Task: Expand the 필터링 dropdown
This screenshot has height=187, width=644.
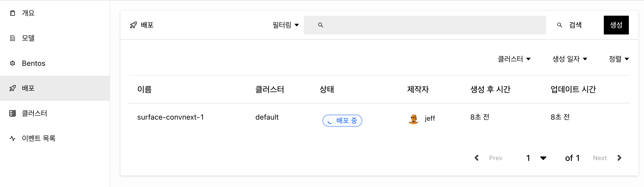Action: point(285,25)
